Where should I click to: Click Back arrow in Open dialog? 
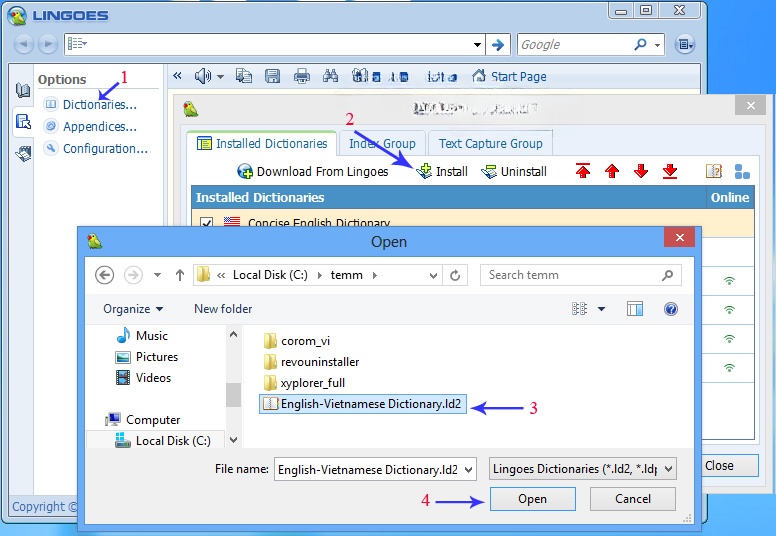(x=104, y=275)
